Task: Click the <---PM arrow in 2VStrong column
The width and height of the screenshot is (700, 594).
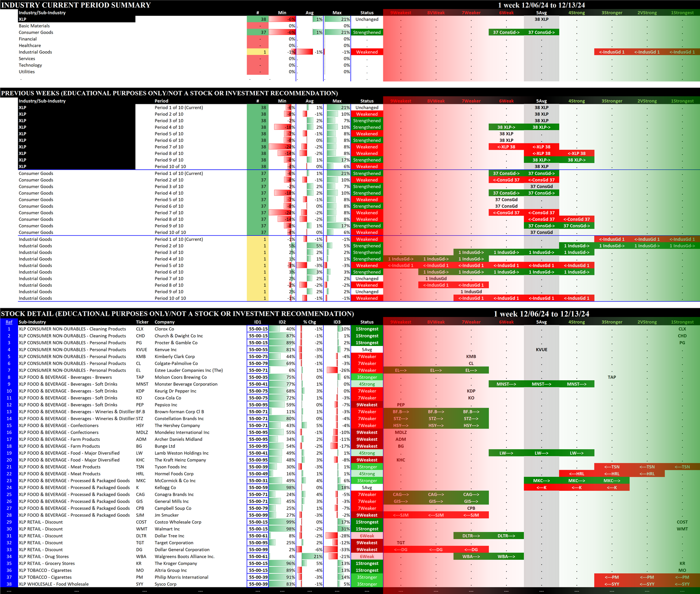Action: tap(647, 577)
